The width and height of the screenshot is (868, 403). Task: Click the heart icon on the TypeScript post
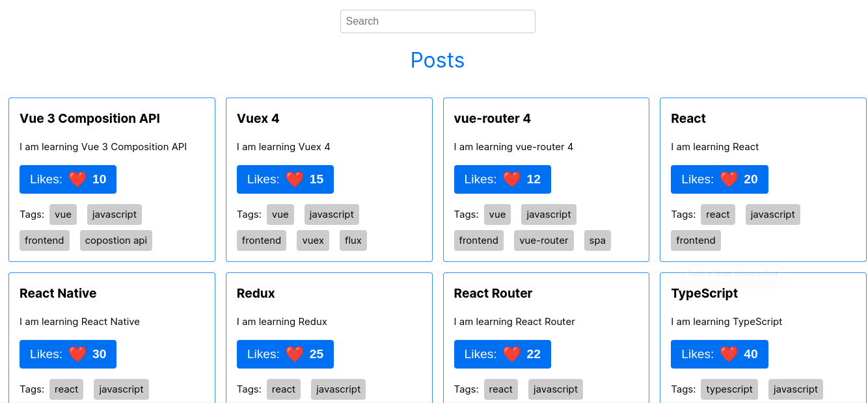click(729, 354)
